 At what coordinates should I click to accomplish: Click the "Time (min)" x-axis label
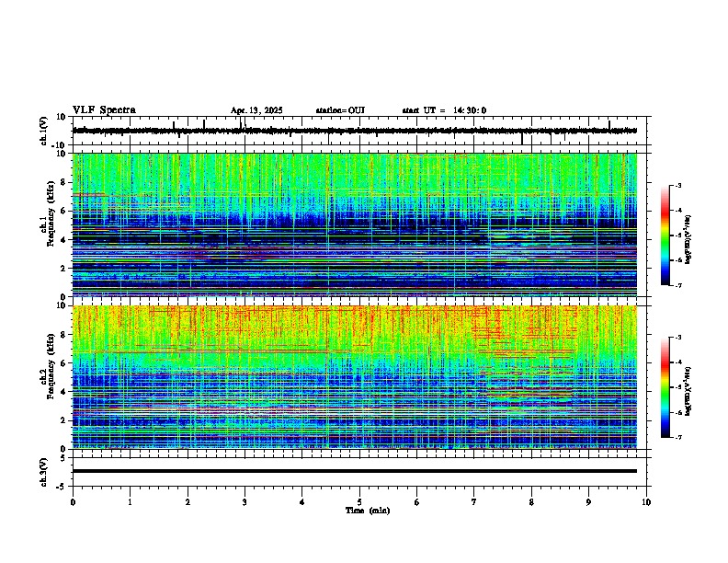click(368, 511)
